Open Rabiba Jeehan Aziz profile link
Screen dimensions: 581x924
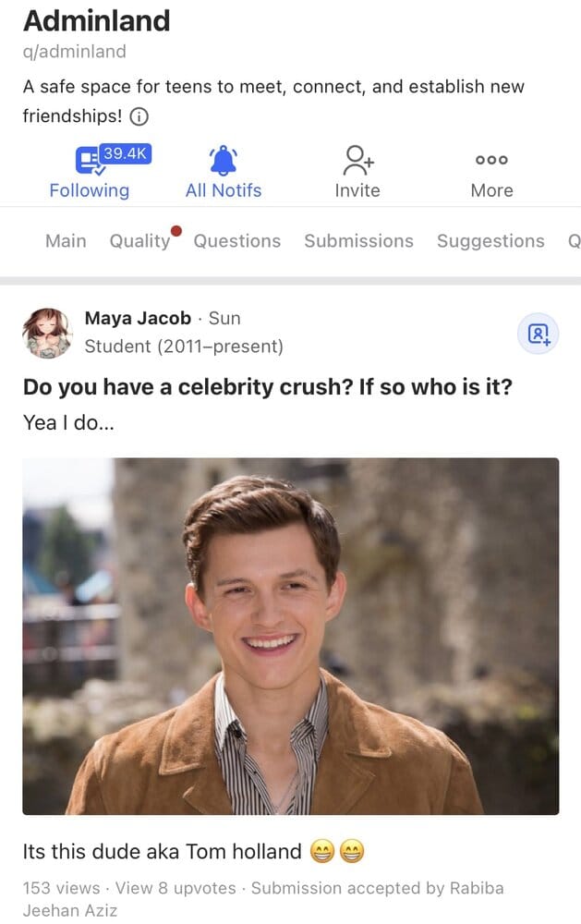tap(263, 899)
